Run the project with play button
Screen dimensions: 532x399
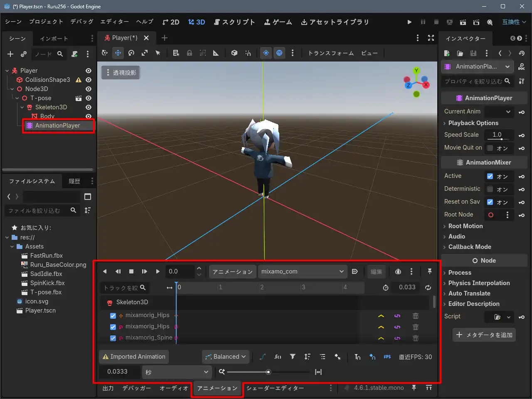click(409, 22)
